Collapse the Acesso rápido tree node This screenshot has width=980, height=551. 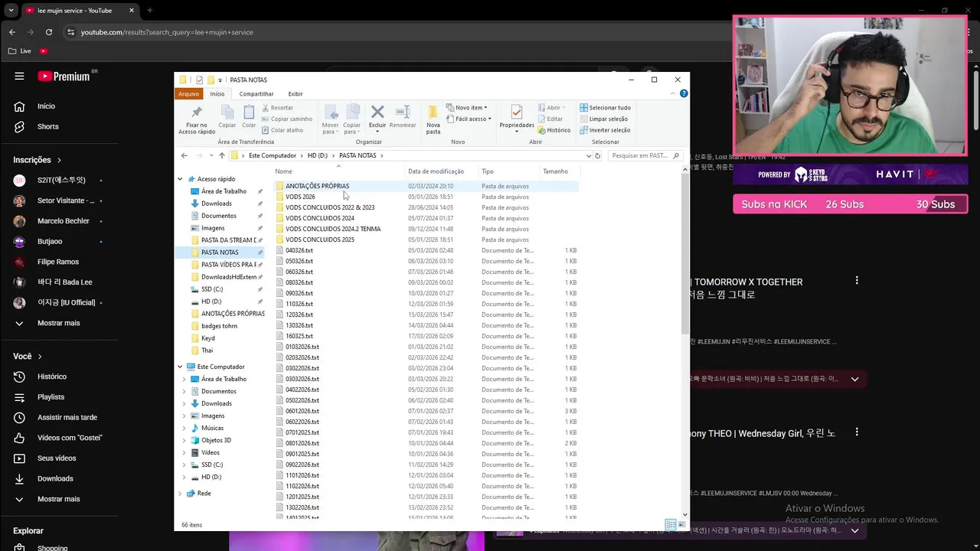[181, 179]
